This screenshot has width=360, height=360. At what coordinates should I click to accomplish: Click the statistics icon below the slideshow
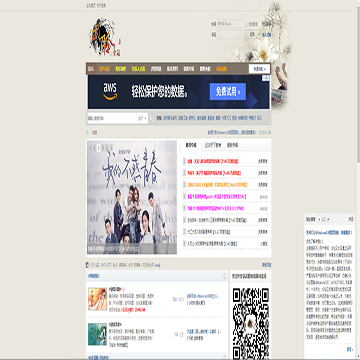click(x=87, y=265)
